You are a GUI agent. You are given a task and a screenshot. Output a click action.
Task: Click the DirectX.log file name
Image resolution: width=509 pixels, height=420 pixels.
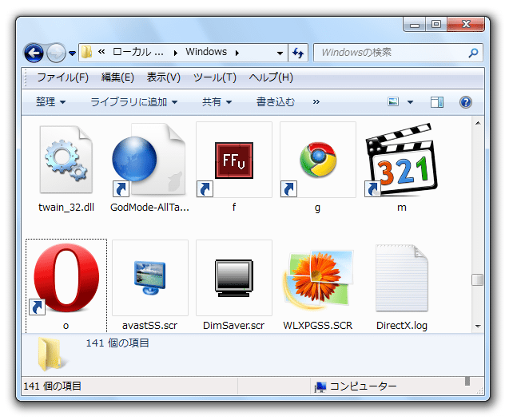pyautogui.click(x=402, y=326)
